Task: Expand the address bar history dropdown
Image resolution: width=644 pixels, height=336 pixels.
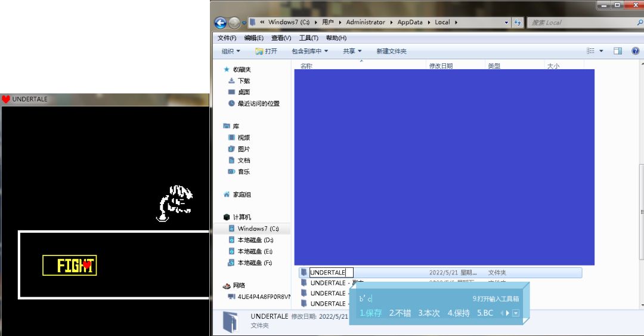Action: [x=506, y=23]
